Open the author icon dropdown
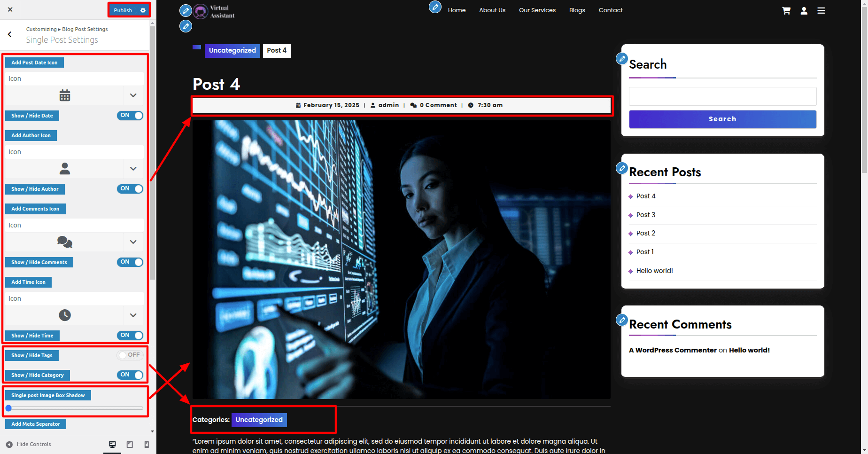868x454 pixels. tap(133, 169)
